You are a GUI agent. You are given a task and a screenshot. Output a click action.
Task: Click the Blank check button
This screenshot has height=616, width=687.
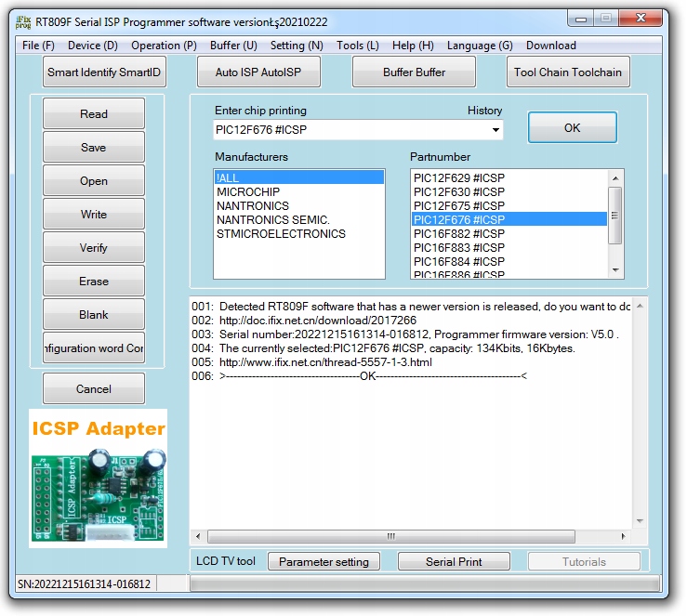(94, 315)
